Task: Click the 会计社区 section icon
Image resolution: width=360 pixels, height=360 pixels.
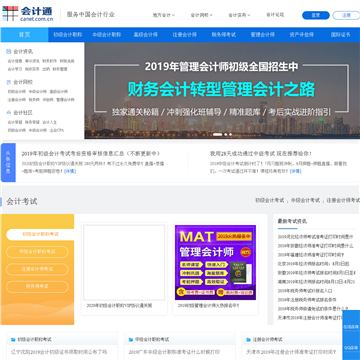Action: coord(9,113)
